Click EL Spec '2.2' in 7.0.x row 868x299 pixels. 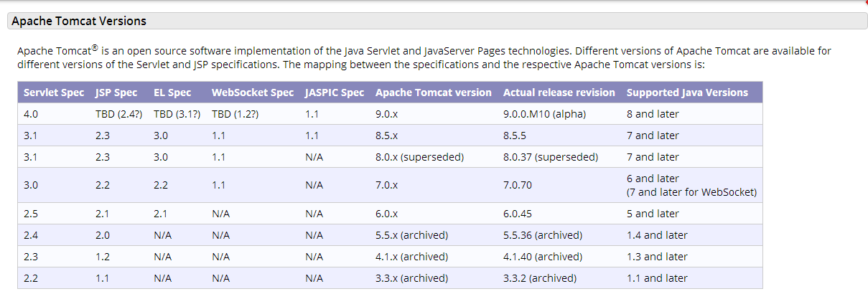[161, 185]
